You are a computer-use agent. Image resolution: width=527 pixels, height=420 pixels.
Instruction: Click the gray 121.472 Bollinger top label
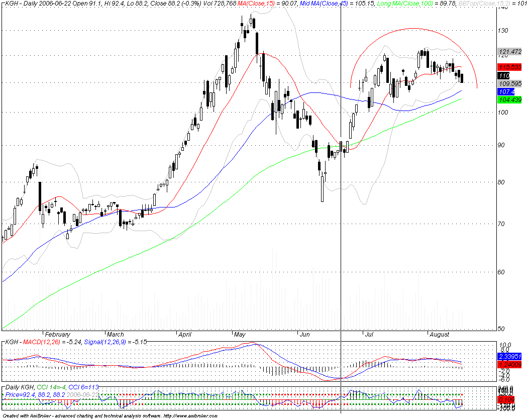tap(509, 51)
